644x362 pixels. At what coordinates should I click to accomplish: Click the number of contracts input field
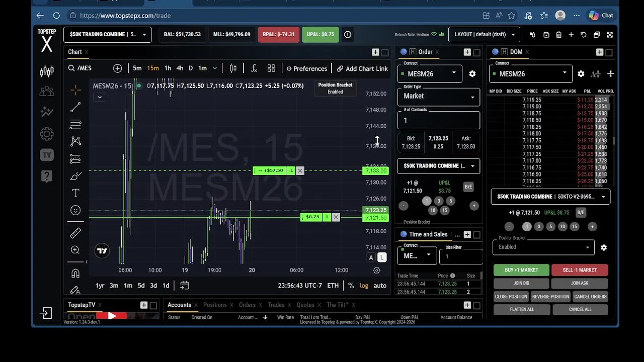(439, 120)
